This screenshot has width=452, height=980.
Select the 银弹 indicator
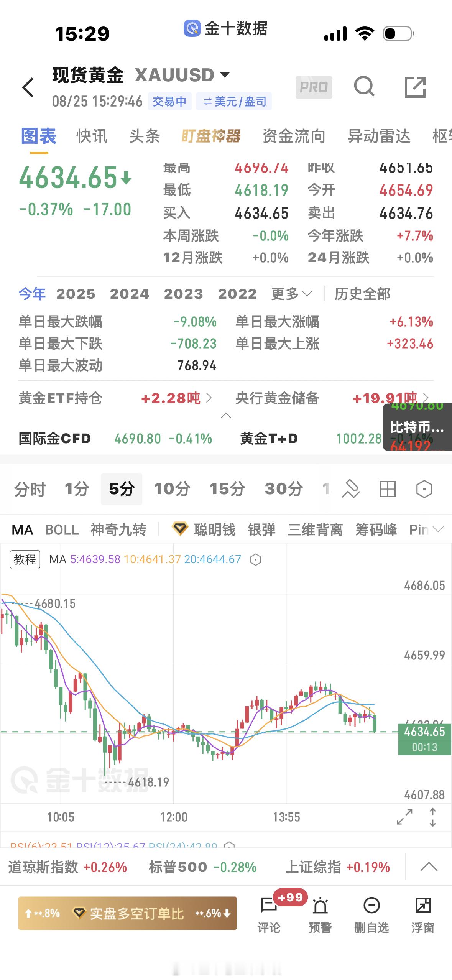tap(261, 529)
